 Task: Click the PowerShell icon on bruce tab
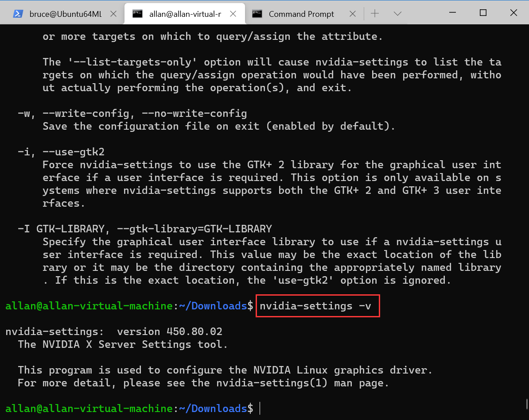pyautogui.click(x=18, y=14)
